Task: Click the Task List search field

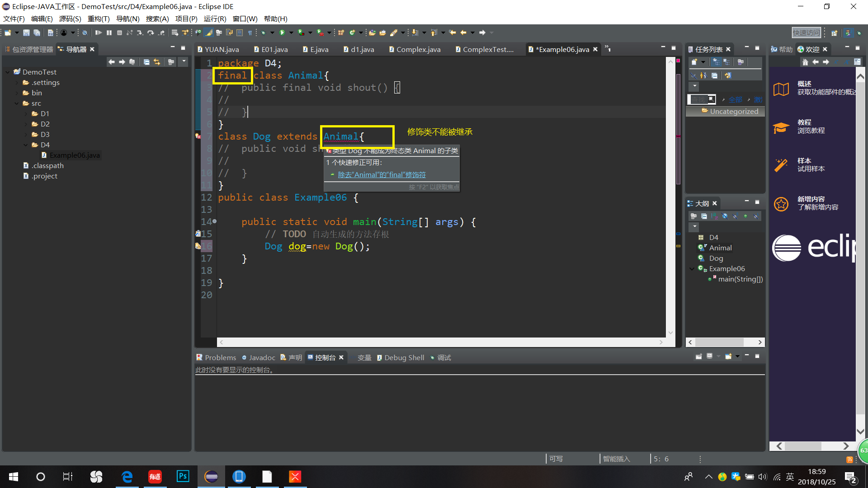Action: pyautogui.click(x=702, y=99)
